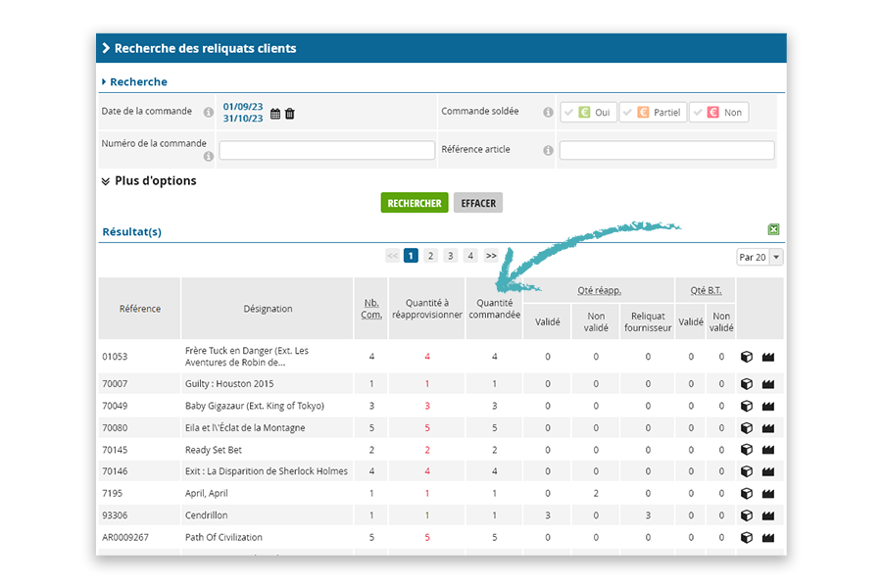Viewport: 882px width, 588px height.
Task: Go to results page 4
Action: point(470,256)
